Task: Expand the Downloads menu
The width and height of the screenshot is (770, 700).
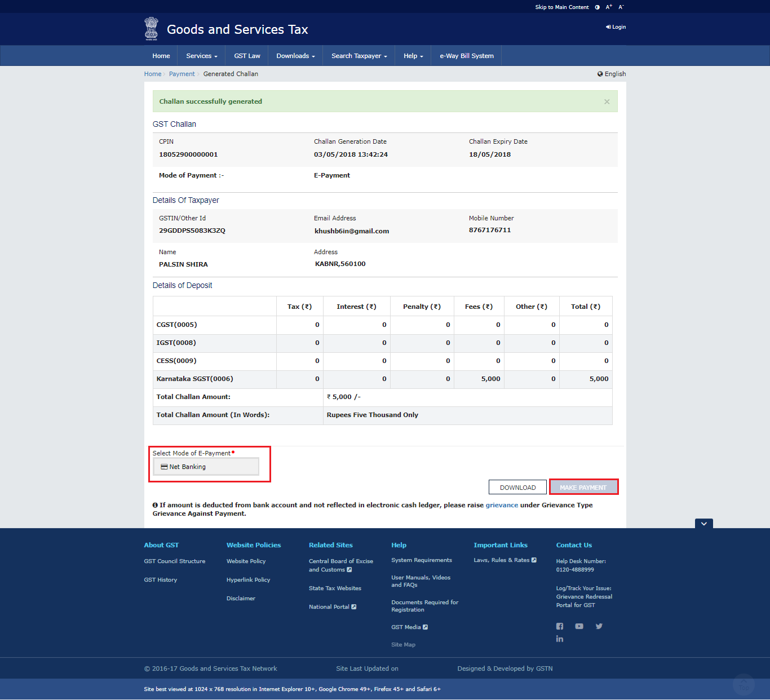Action: pyautogui.click(x=295, y=56)
